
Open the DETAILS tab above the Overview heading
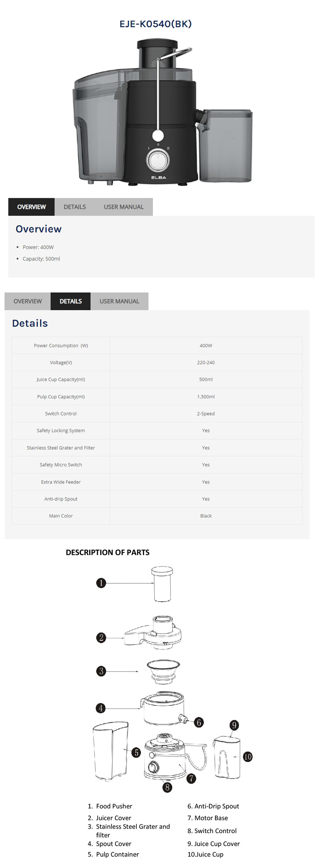pyautogui.click(x=75, y=207)
